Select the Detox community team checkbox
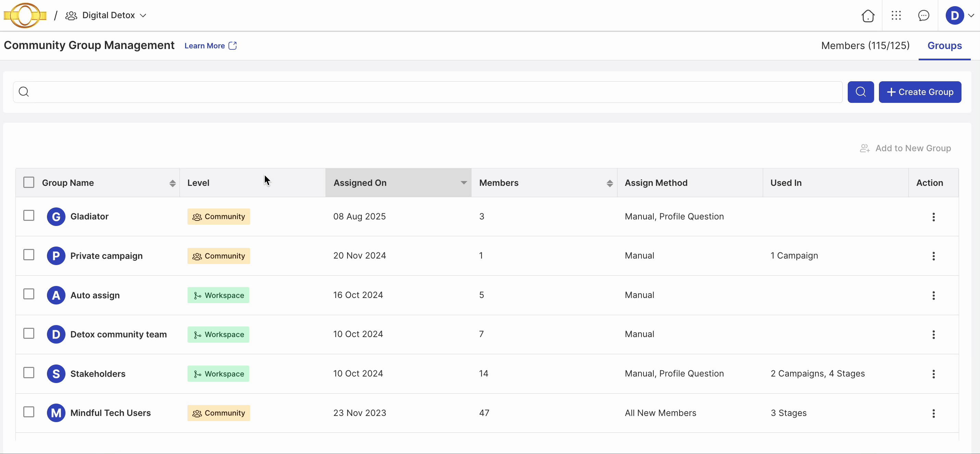 pyautogui.click(x=28, y=334)
